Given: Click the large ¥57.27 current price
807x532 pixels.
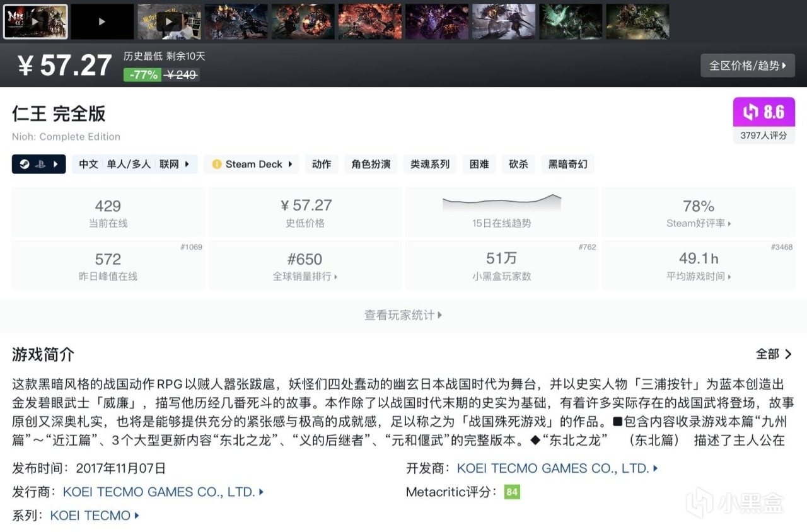Looking at the screenshot, I should 65,66.
